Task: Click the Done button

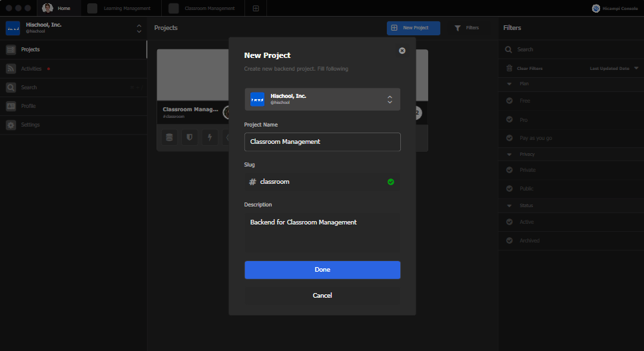Action: [x=322, y=270]
